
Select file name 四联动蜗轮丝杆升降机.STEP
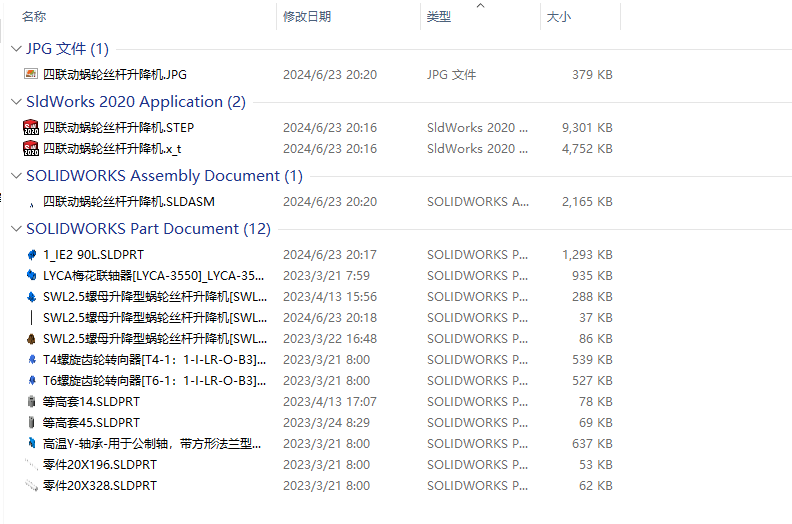click(x=118, y=127)
